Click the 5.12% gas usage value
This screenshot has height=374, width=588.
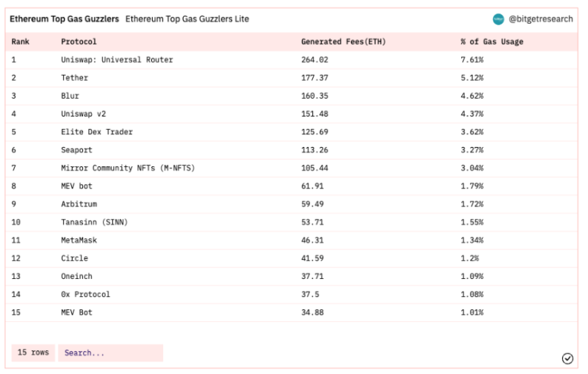click(472, 78)
